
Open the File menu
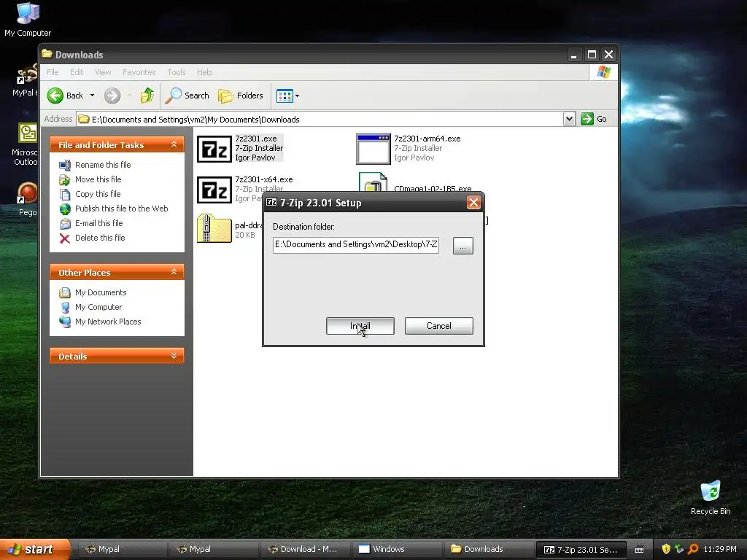pos(53,72)
